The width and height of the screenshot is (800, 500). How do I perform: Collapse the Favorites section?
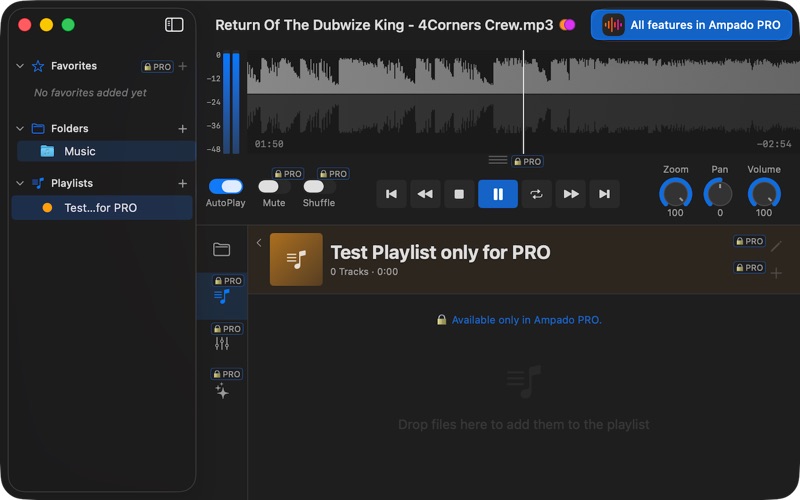pyautogui.click(x=20, y=66)
